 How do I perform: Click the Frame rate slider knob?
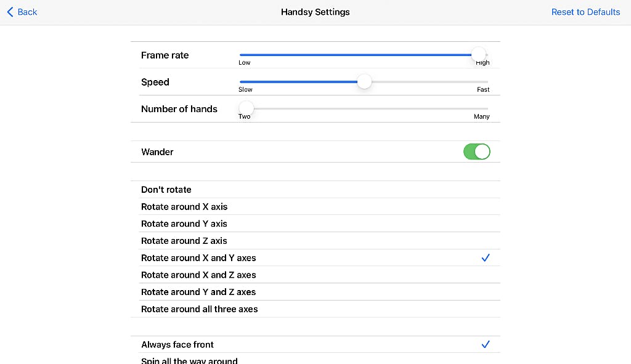tap(478, 55)
